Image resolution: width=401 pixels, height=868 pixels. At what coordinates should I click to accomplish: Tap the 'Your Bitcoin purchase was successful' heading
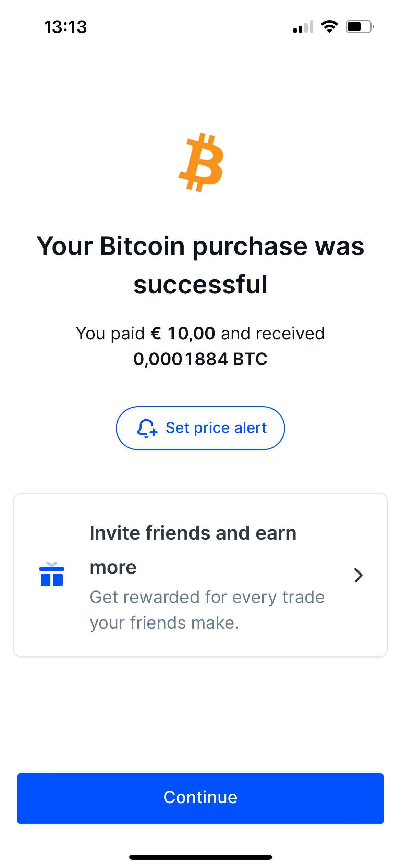[200, 265]
